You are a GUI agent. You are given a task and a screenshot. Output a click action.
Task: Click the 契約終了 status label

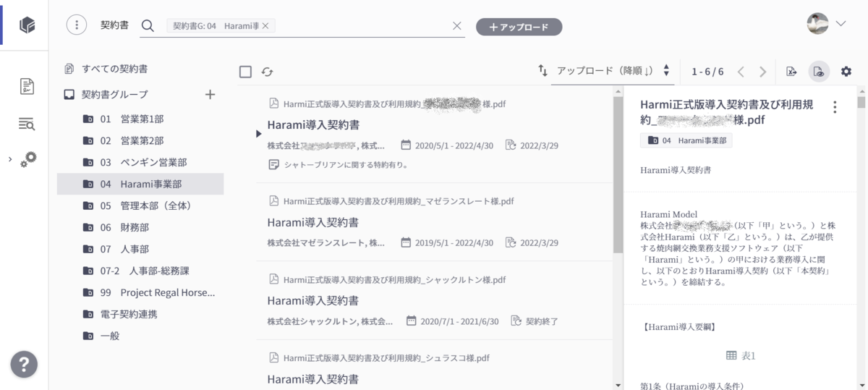coord(542,321)
